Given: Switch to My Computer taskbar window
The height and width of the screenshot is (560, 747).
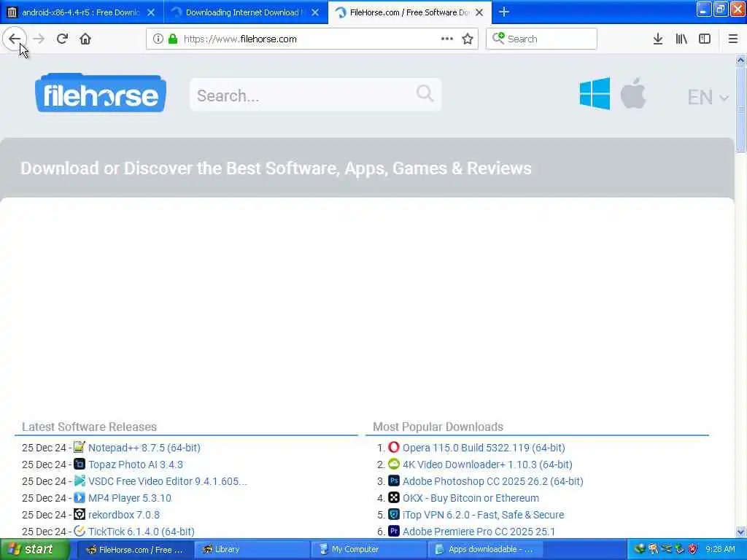Looking at the screenshot, I should 368,550.
